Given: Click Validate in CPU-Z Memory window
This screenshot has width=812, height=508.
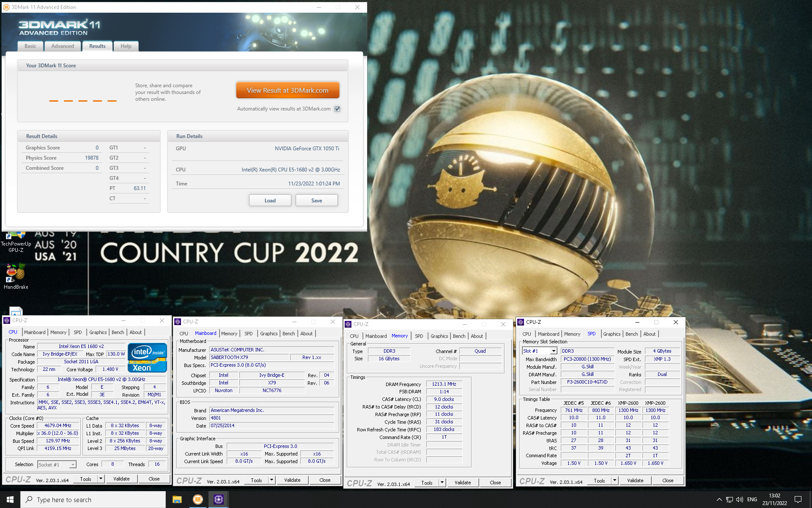Looking at the screenshot, I should (463, 483).
